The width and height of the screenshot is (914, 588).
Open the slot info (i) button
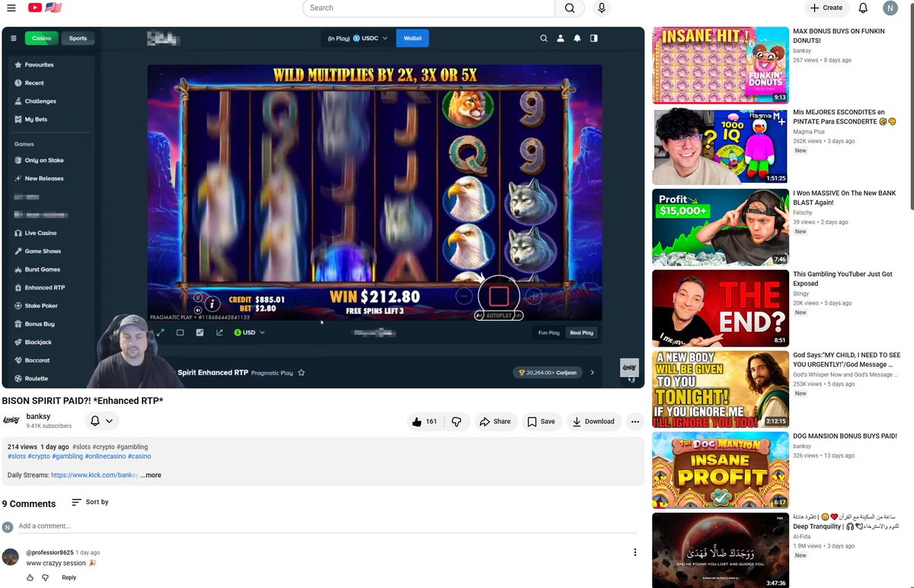pyautogui.click(x=213, y=303)
